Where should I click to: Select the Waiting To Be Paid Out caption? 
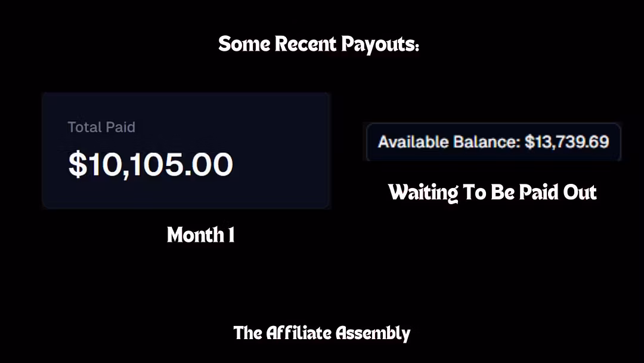pyautogui.click(x=492, y=192)
